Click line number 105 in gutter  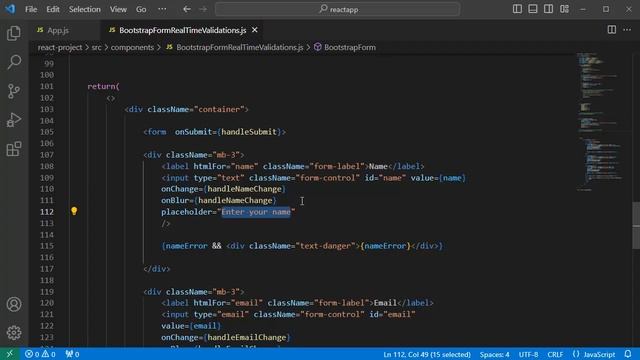tap(47, 132)
